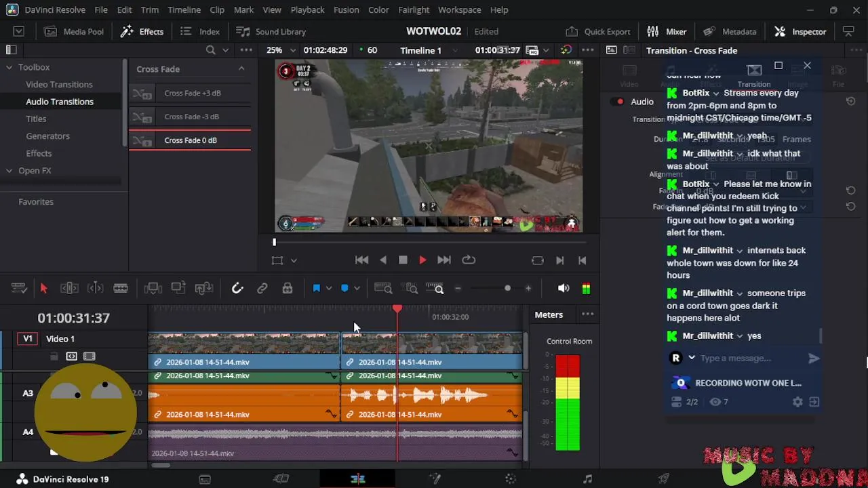Select the Blade Edit Mode tool
This screenshot has height=488, width=868.
pyautogui.click(x=121, y=289)
